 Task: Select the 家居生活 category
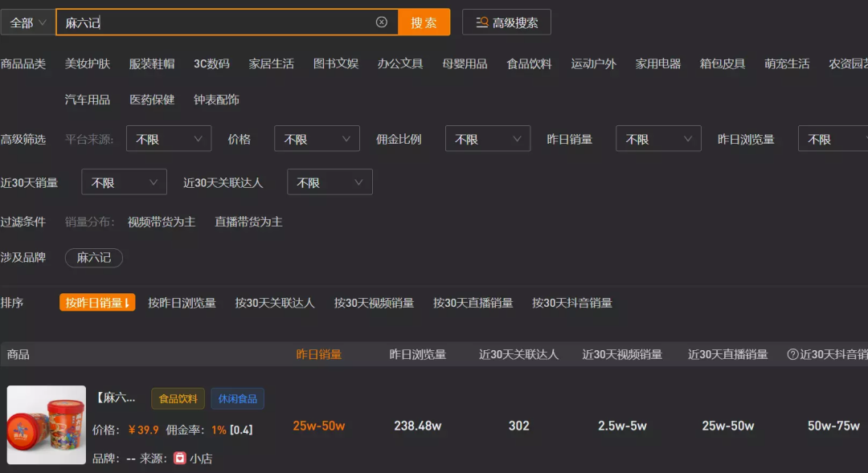tap(272, 63)
